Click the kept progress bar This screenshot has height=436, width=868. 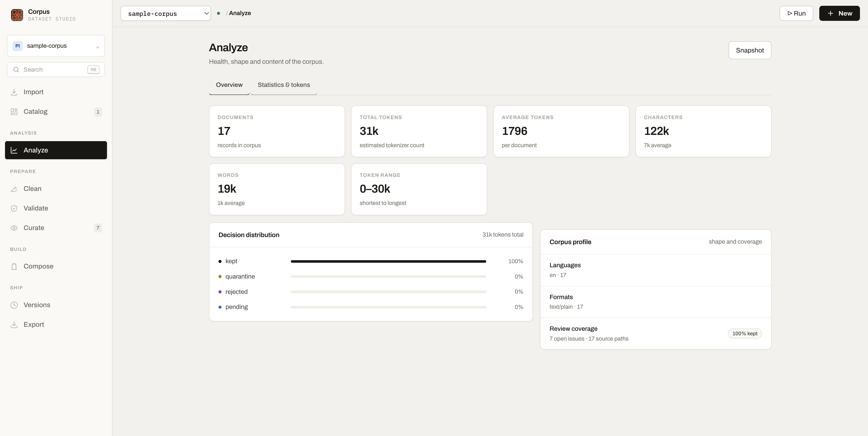tap(388, 261)
